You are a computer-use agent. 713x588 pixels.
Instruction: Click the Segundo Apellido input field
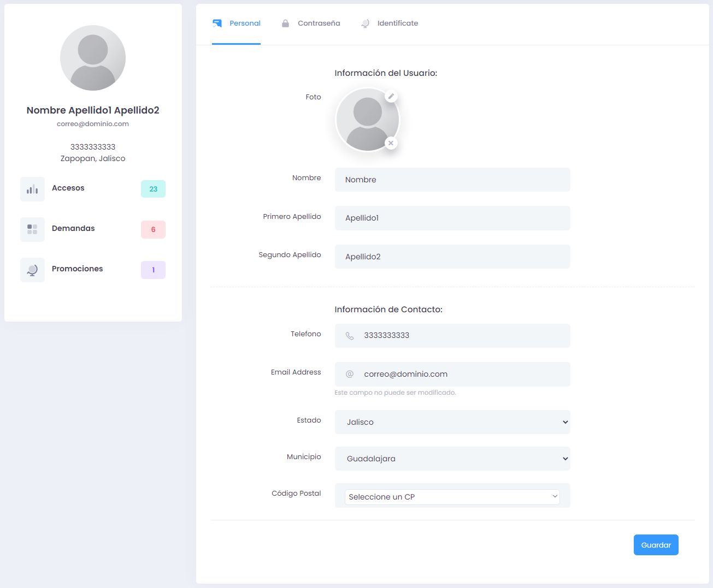click(x=452, y=257)
